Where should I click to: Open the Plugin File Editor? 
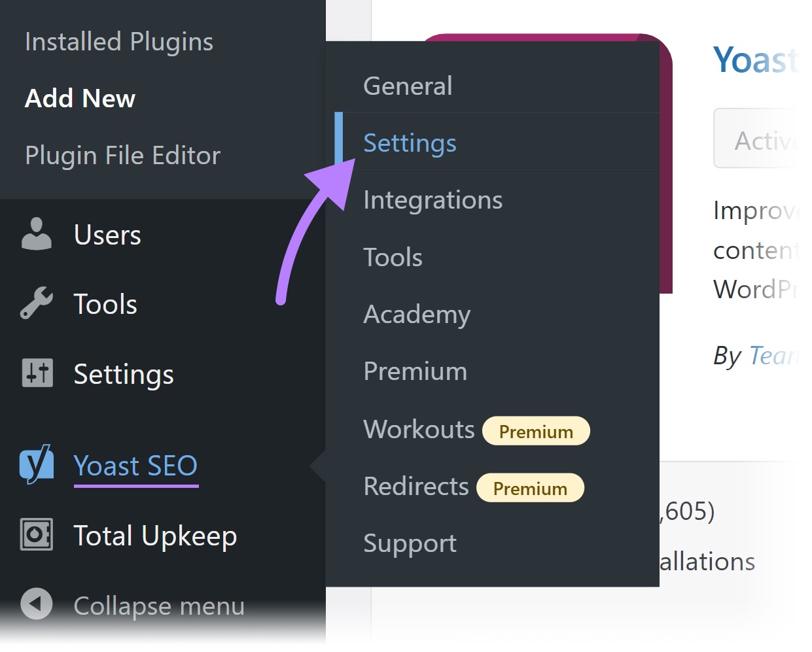pyautogui.click(x=122, y=156)
